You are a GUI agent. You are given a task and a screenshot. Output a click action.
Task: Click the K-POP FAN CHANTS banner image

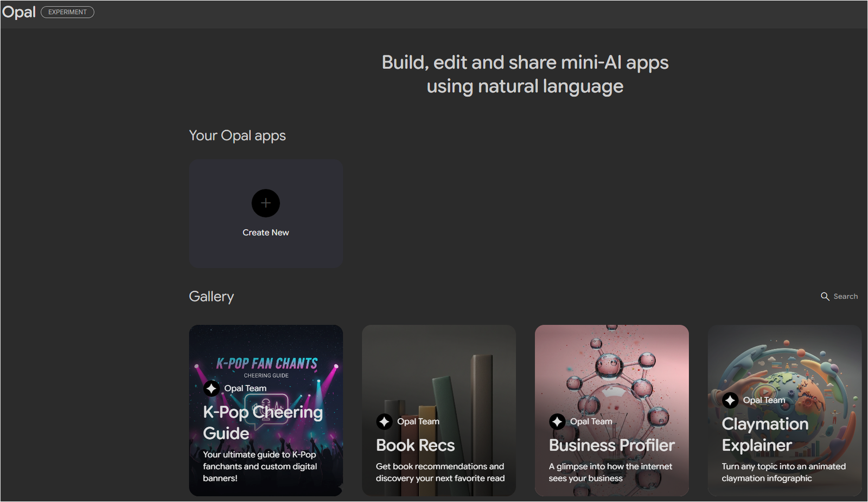point(267,363)
